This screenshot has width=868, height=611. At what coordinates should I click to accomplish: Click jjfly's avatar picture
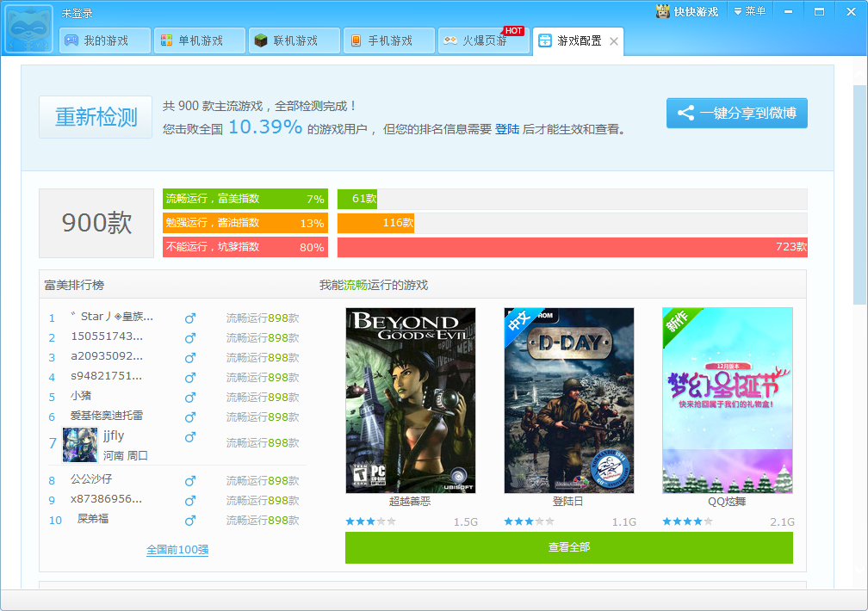tap(80, 444)
